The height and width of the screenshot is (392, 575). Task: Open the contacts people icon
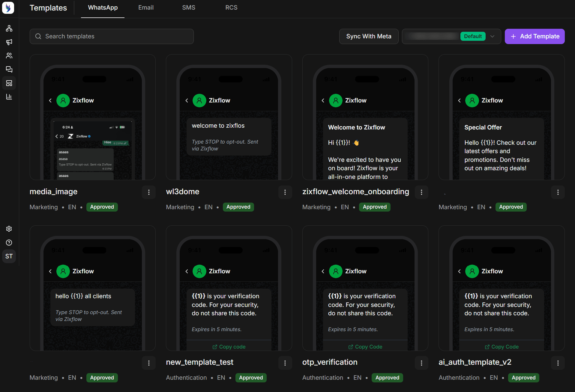(9, 56)
